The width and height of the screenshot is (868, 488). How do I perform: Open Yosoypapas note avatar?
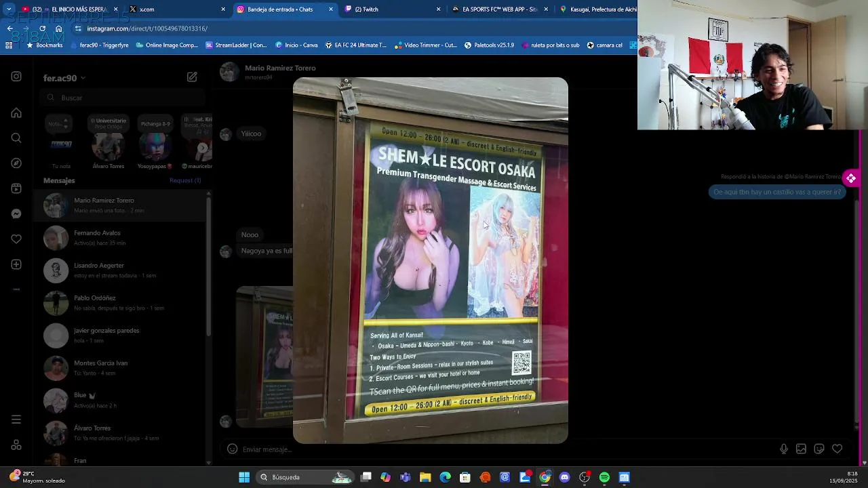154,147
